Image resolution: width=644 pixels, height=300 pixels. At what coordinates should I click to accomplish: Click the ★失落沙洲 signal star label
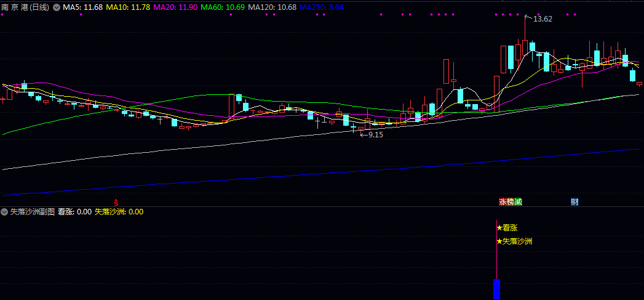pos(514,241)
